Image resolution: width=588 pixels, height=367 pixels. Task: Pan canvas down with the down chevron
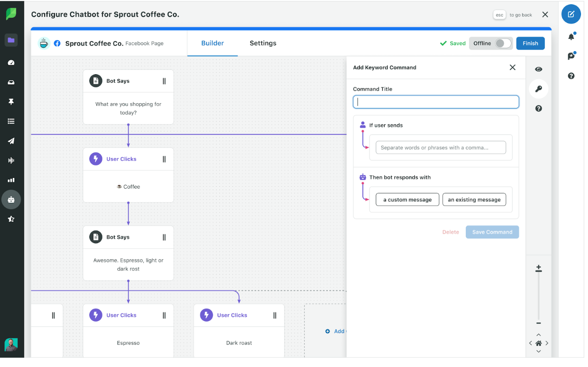pyautogui.click(x=539, y=351)
